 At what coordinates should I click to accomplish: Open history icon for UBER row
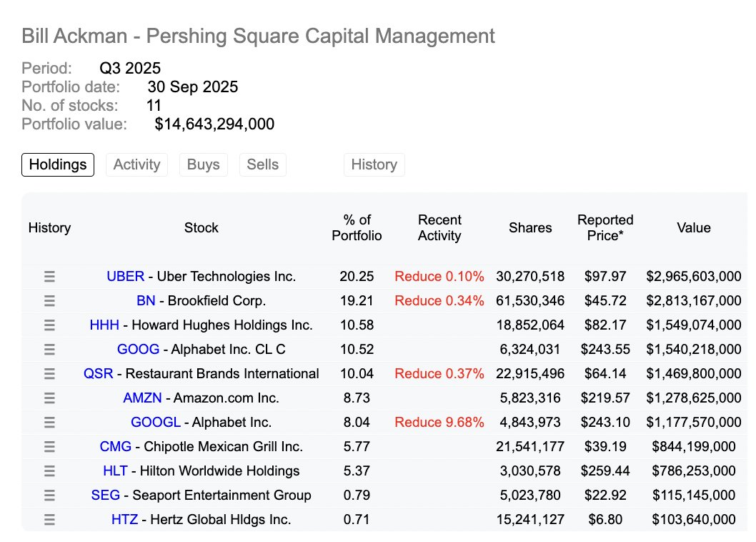pyautogui.click(x=49, y=277)
